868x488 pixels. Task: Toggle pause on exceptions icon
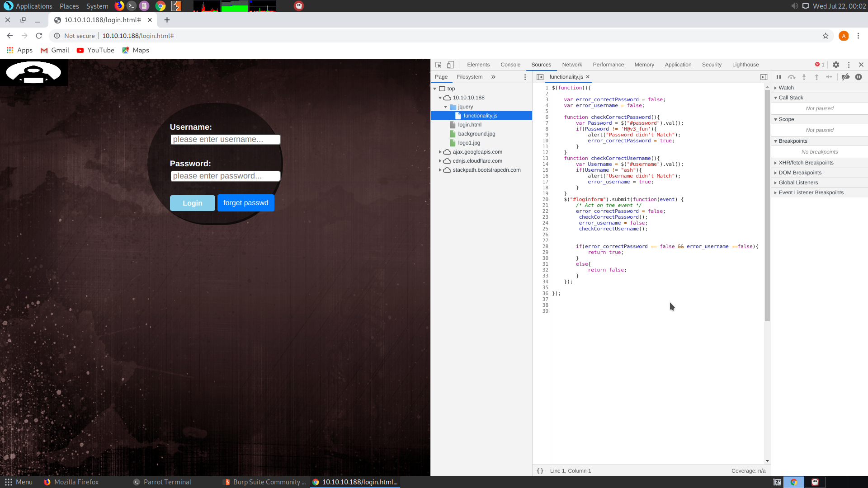(859, 77)
